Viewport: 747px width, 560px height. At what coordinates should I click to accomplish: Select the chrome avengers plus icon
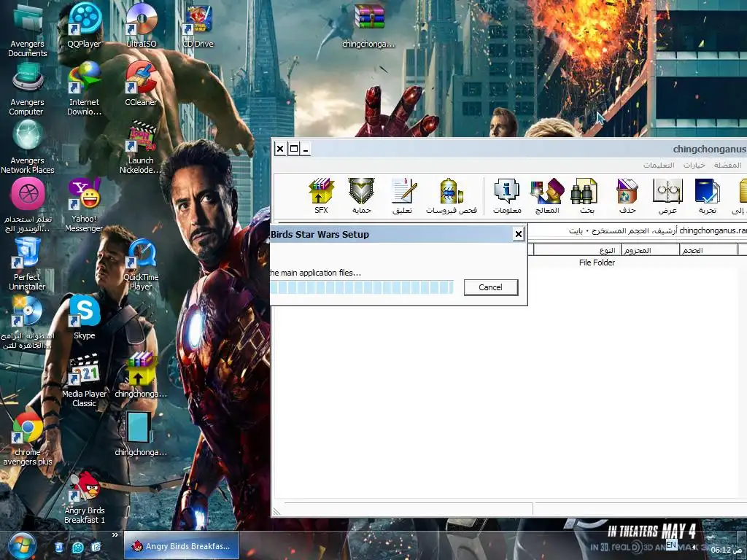pyautogui.click(x=27, y=438)
